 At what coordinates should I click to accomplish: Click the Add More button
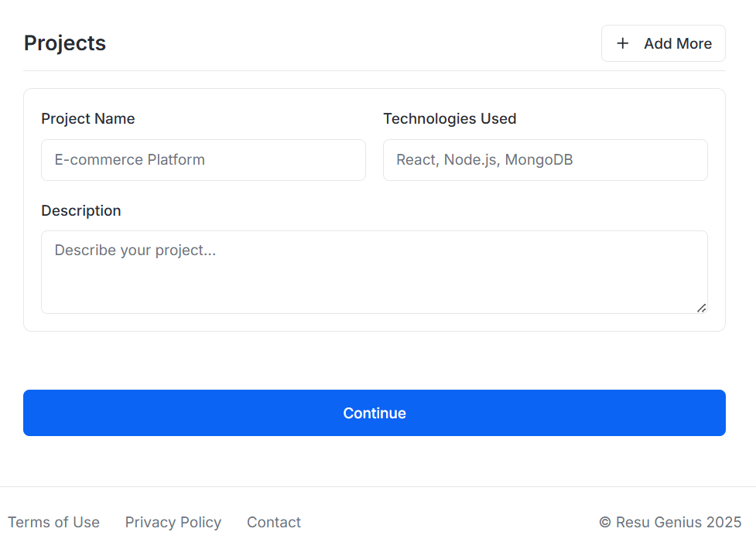663,43
